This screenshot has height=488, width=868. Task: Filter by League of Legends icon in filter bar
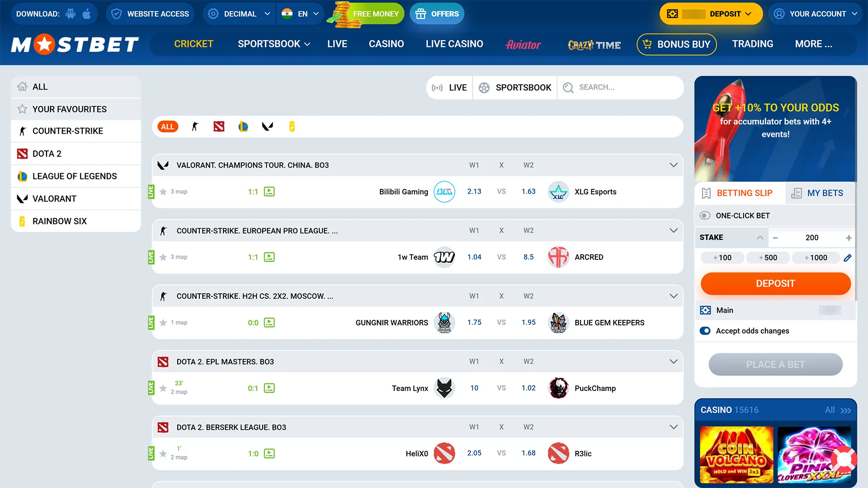tap(243, 127)
